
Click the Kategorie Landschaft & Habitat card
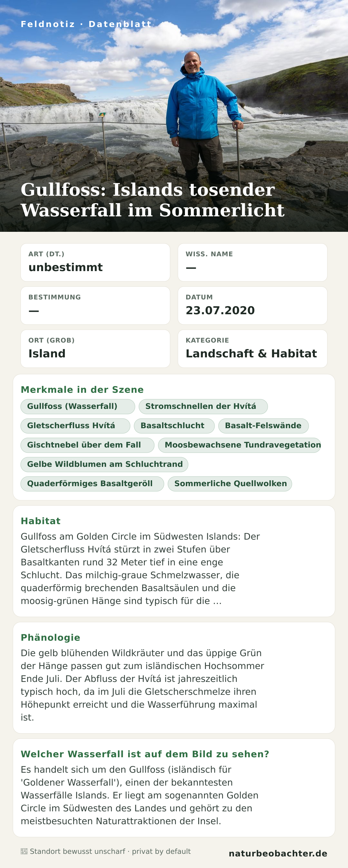coord(253,349)
